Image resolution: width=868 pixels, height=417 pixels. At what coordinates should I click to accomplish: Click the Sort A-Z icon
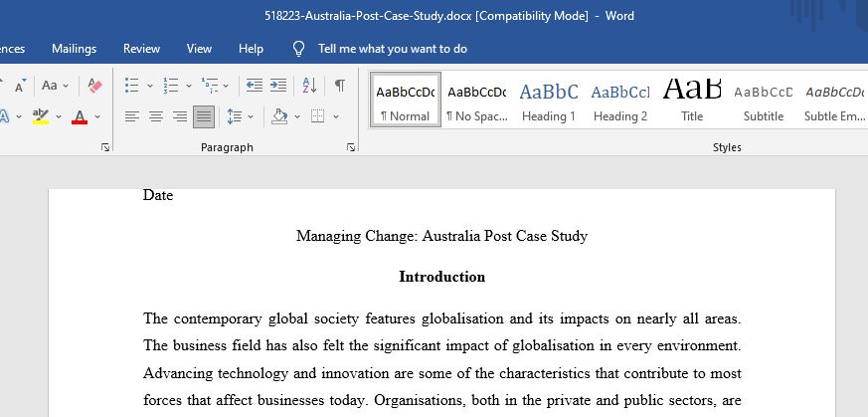click(309, 86)
